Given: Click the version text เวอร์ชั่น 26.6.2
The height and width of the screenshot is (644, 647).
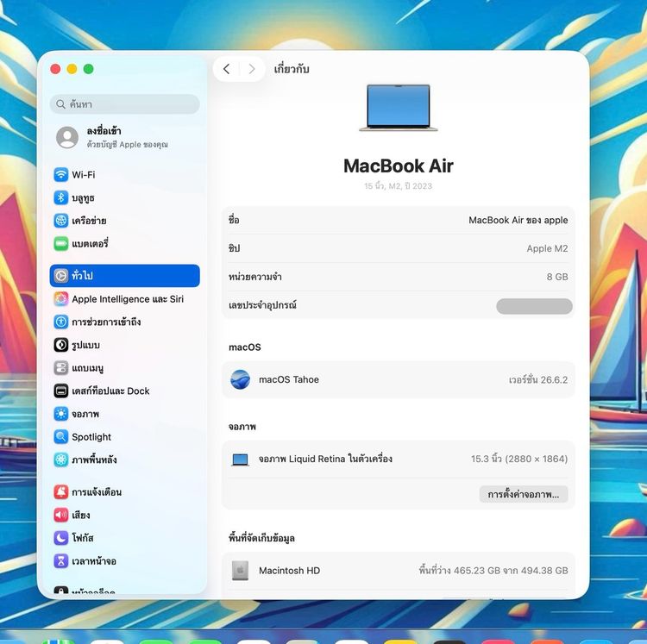Looking at the screenshot, I should [538, 379].
